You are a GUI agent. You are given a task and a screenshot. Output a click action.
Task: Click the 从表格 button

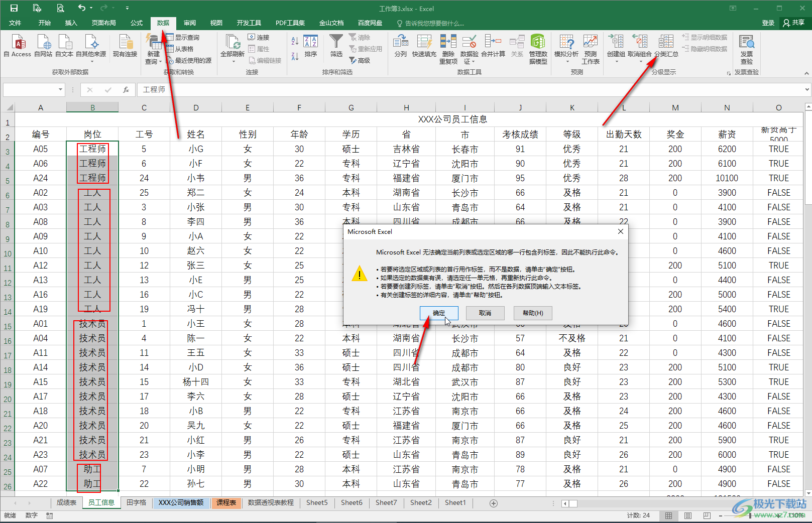pyautogui.click(x=180, y=49)
